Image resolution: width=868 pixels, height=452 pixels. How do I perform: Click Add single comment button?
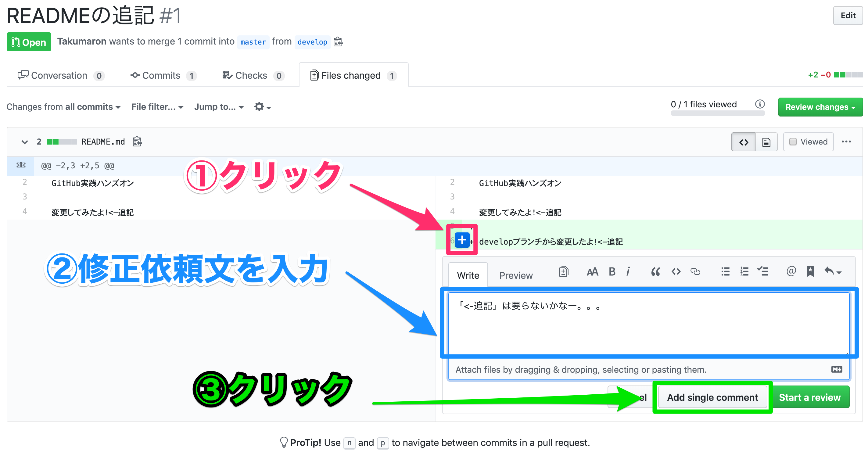tap(712, 397)
